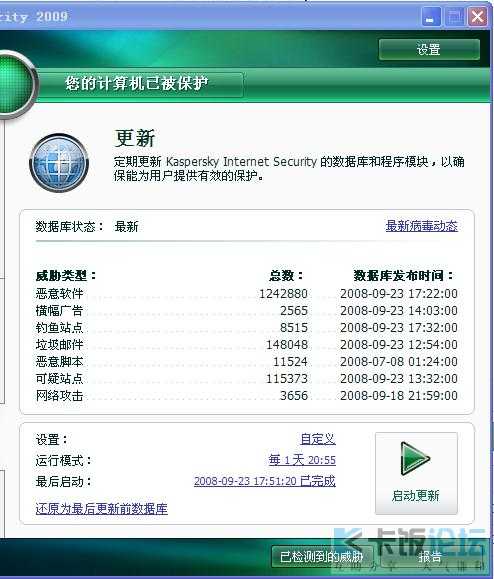Click the green play arrow update icon
Viewport: 494px width, 579px height.
pyautogui.click(x=415, y=459)
